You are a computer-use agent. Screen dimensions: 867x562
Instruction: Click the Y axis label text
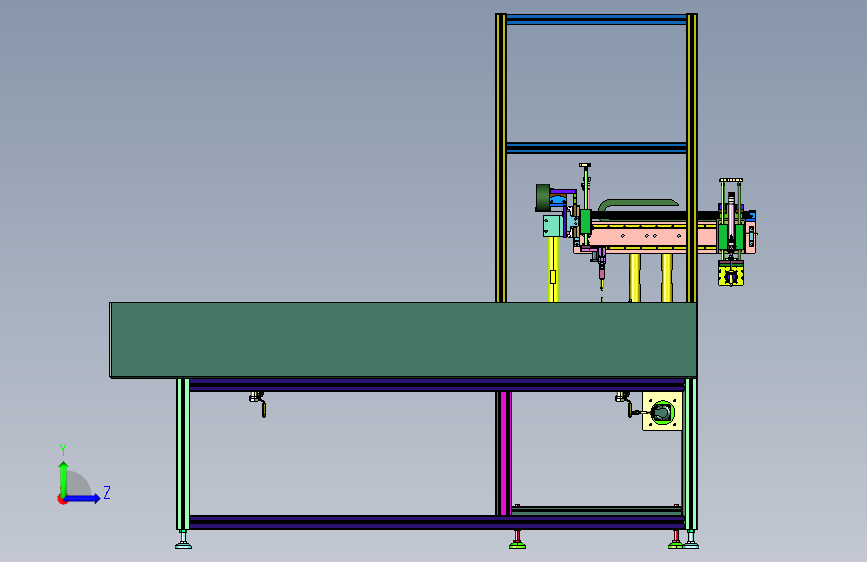click(63, 450)
